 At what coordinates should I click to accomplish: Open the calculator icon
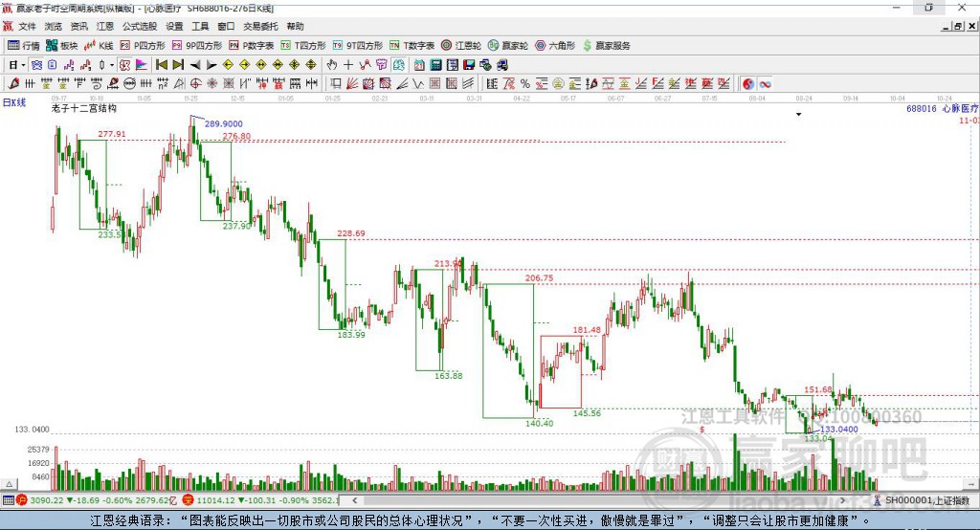click(x=435, y=65)
